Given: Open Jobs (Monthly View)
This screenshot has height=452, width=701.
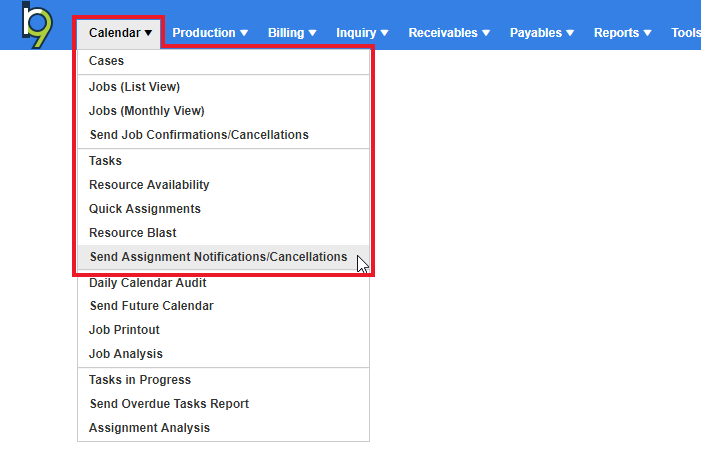Looking at the screenshot, I should pyautogui.click(x=224, y=111).
